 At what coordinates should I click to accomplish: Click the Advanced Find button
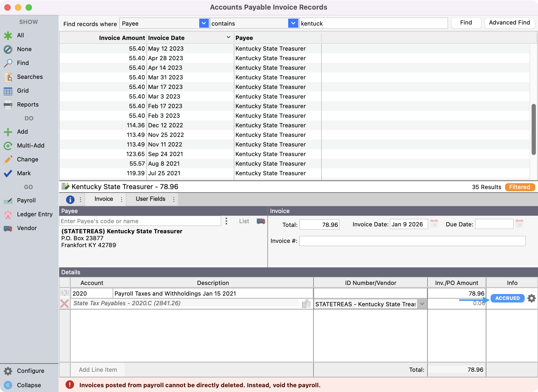click(x=509, y=23)
